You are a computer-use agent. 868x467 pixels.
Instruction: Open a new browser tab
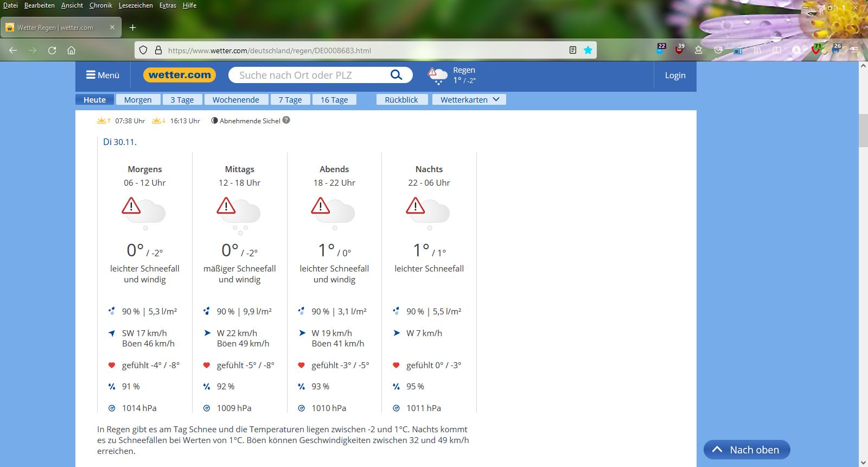click(132, 28)
